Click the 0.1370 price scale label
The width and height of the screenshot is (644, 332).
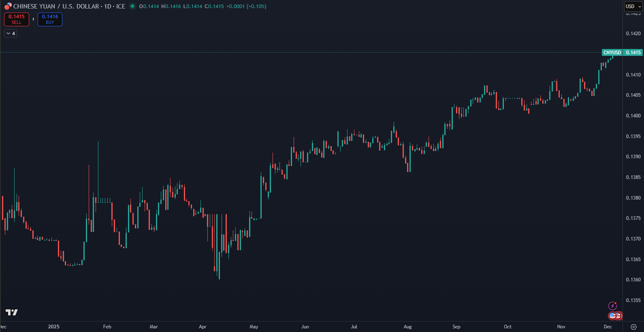tap(633, 239)
